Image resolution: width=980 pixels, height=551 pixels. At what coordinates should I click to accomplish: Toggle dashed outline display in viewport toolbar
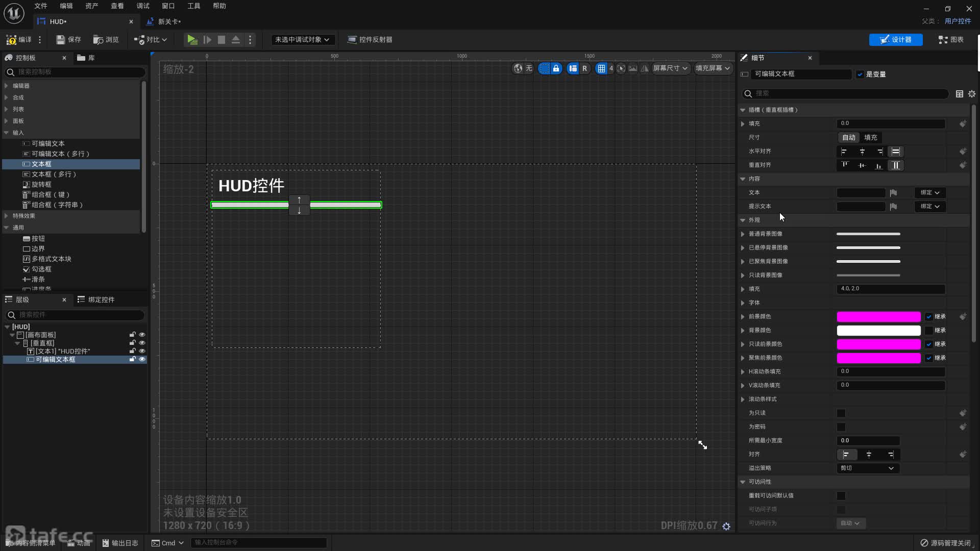(545, 68)
